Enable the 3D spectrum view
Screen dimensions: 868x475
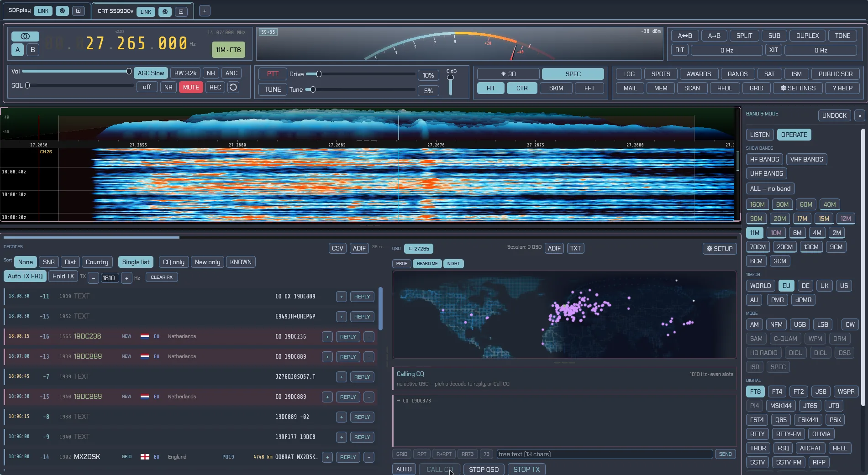point(508,74)
